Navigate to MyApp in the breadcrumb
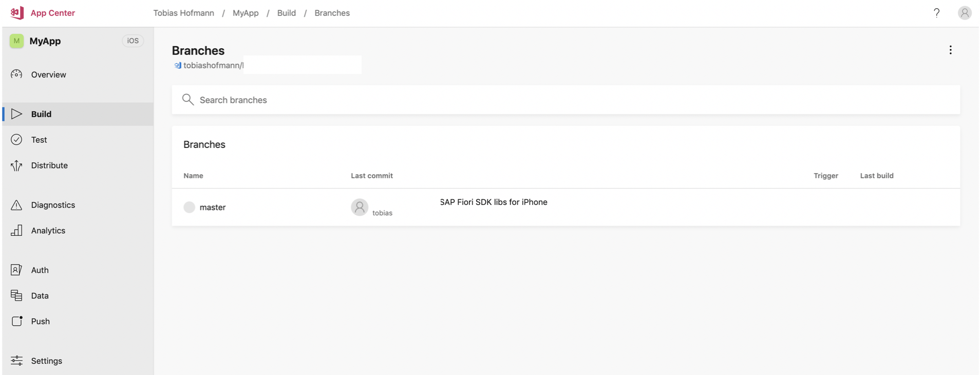 [x=246, y=13]
